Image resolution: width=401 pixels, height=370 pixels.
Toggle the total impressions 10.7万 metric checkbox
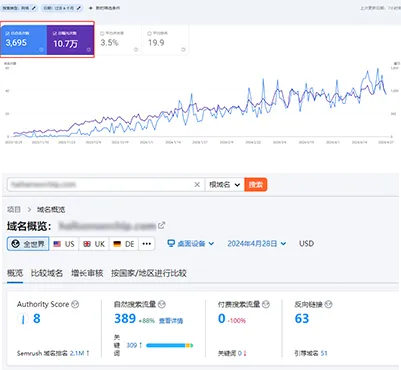(55, 33)
